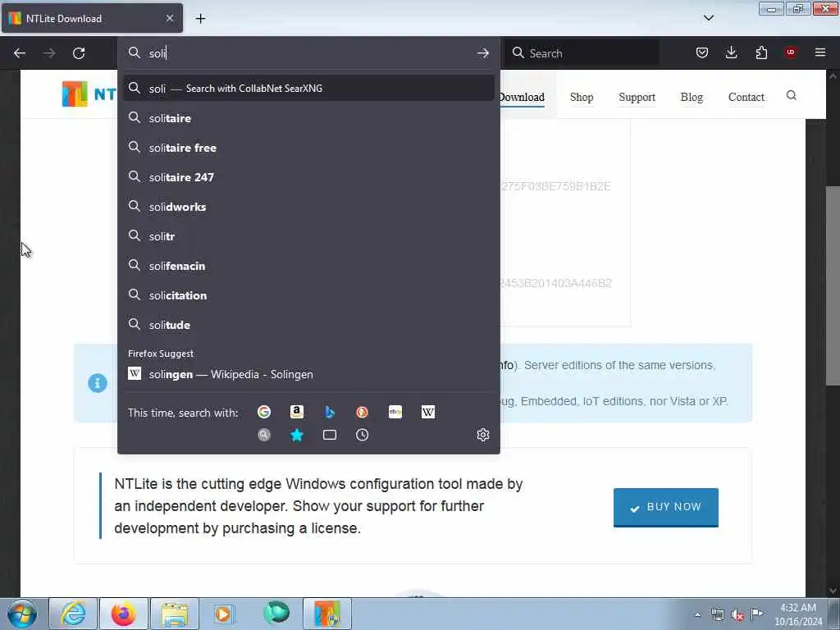Open Internet Explorer from taskbar

tap(73, 614)
